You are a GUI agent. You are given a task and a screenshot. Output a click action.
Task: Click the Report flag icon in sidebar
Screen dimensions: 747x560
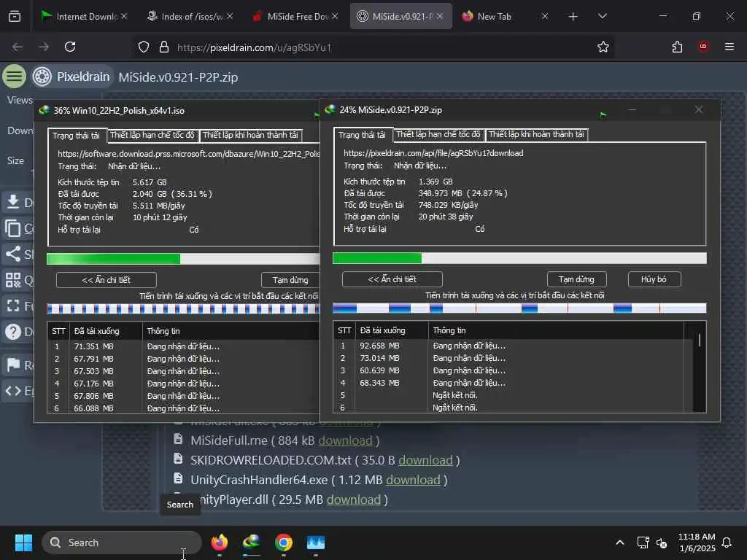coord(13,365)
